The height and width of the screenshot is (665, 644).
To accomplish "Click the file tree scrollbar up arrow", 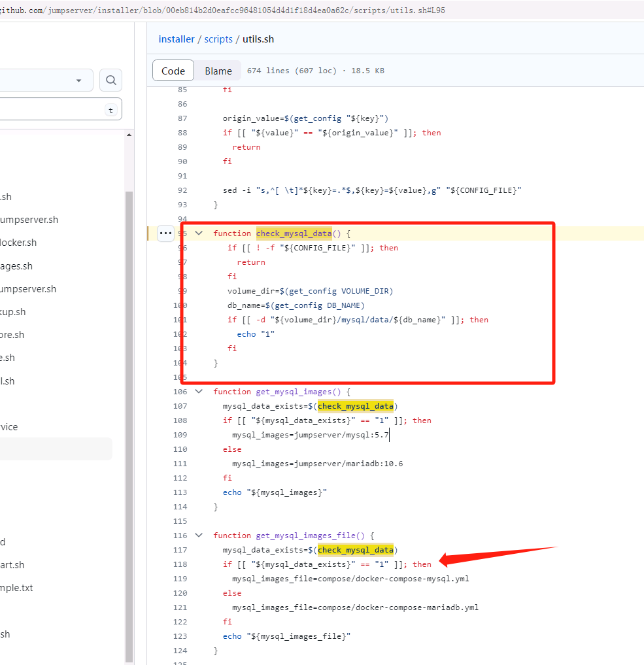I will [129, 135].
